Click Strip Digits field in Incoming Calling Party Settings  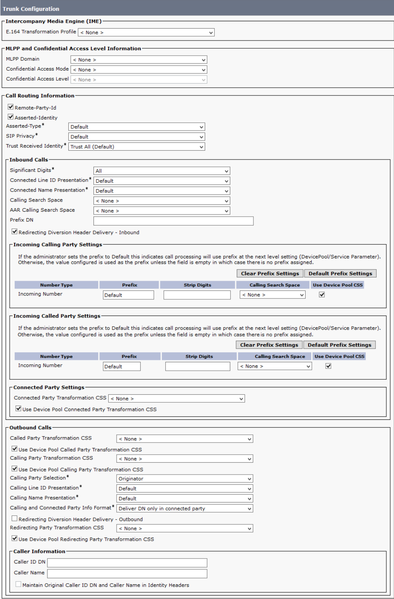[x=197, y=295]
